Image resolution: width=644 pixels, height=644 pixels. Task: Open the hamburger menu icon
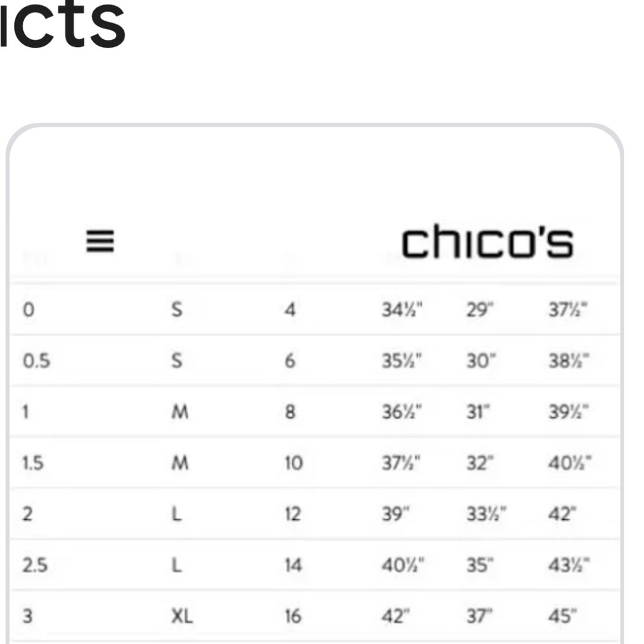tap(100, 242)
